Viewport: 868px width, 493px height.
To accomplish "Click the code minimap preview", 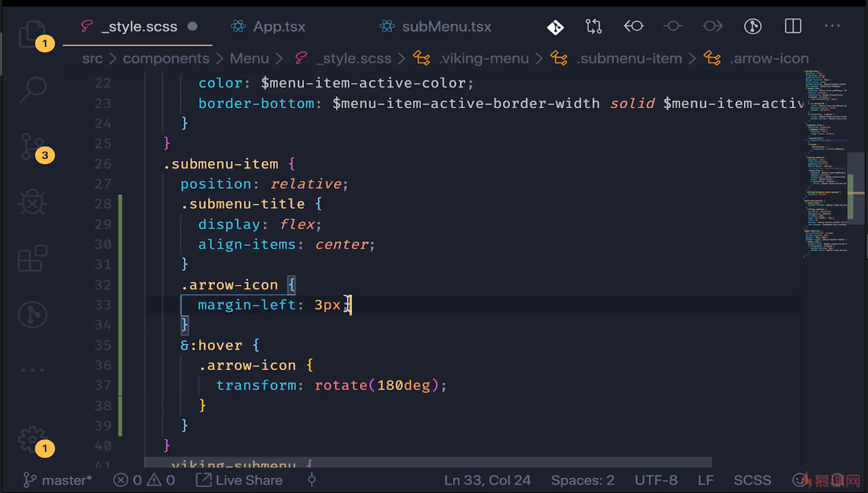I will [x=826, y=160].
